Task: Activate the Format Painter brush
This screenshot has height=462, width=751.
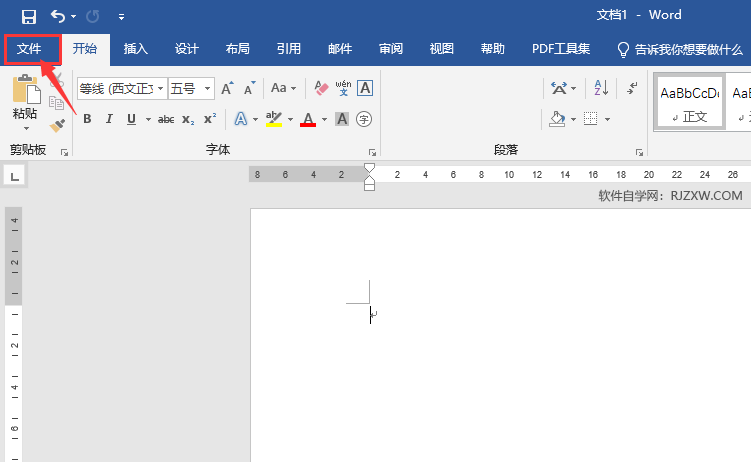Action: 57,126
